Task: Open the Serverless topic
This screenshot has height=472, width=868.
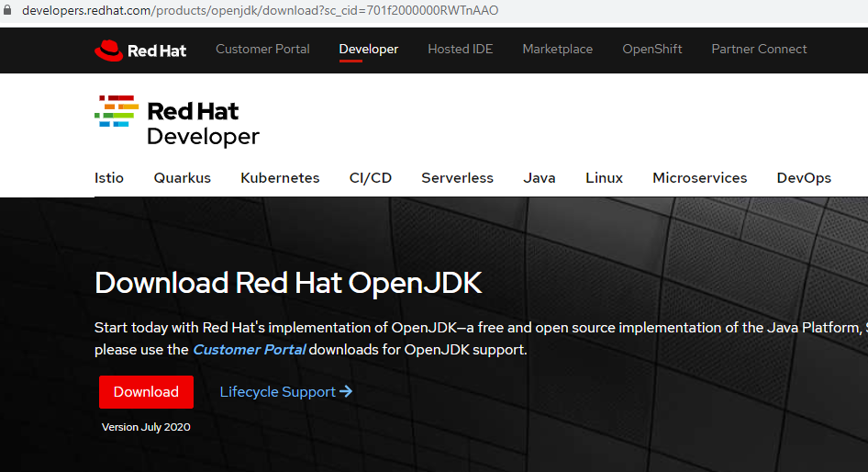Action: 457,178
